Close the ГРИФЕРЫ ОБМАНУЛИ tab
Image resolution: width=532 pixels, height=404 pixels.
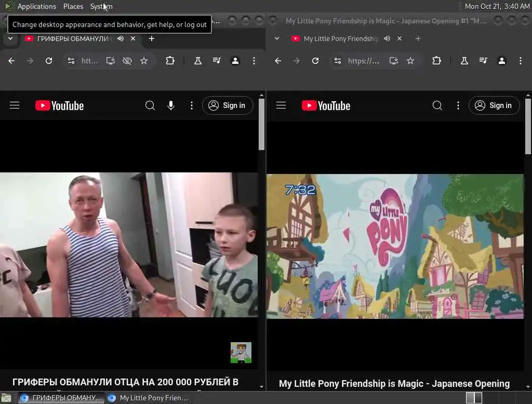coord(133,38)
